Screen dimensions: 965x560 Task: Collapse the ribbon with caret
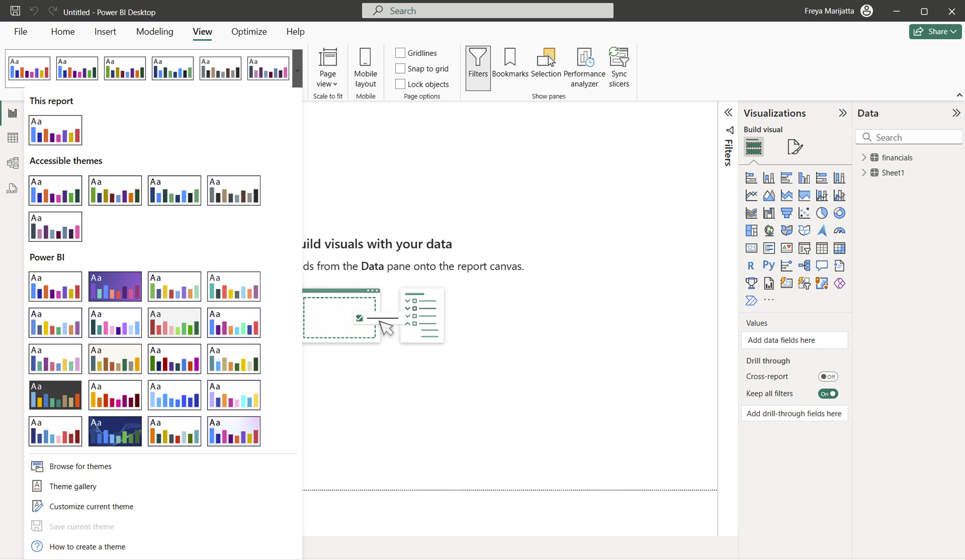(959, 95)
